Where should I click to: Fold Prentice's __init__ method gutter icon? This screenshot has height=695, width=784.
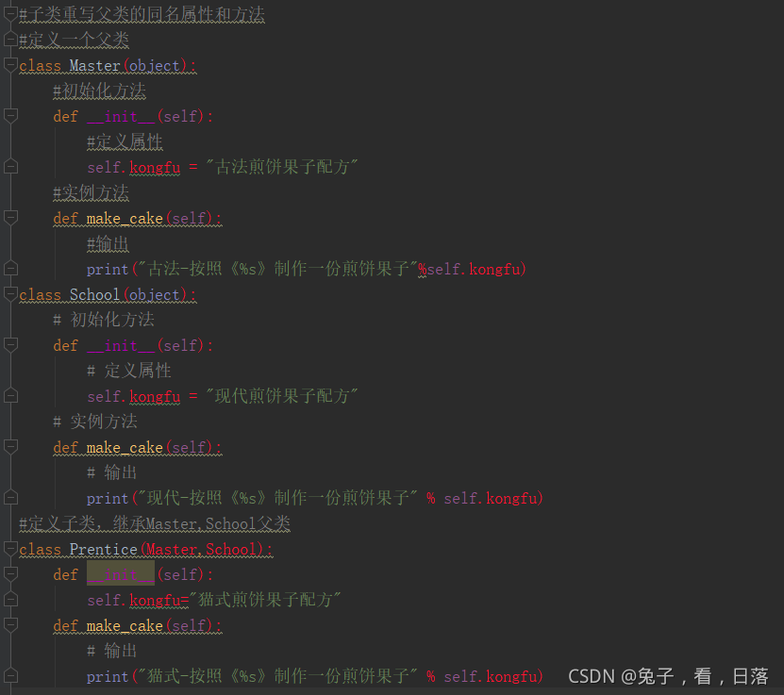coord(10,573)
